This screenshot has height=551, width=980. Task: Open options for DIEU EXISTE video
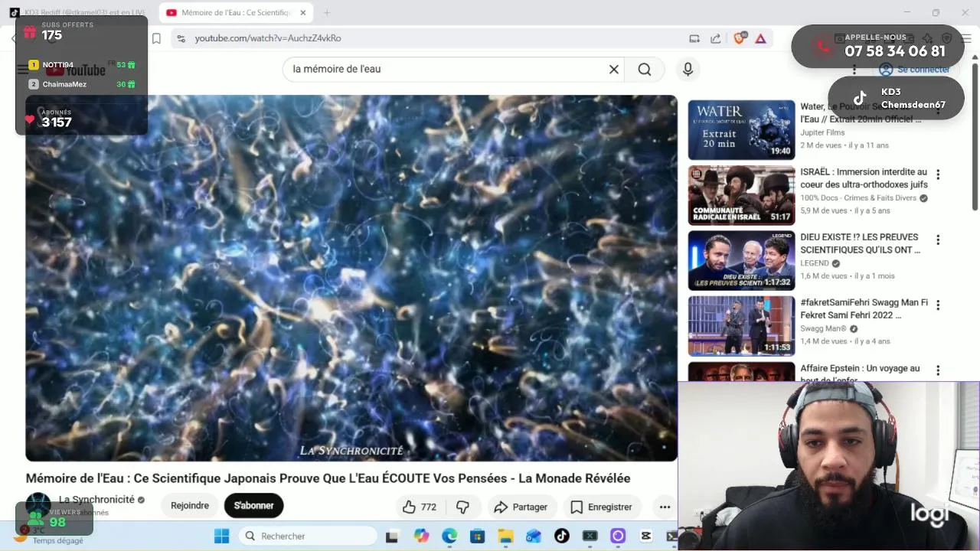tap(938, 240)
